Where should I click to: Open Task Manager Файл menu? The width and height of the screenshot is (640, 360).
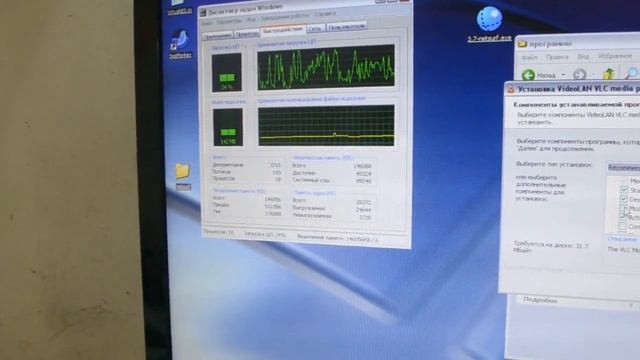[x=207, y=23]
